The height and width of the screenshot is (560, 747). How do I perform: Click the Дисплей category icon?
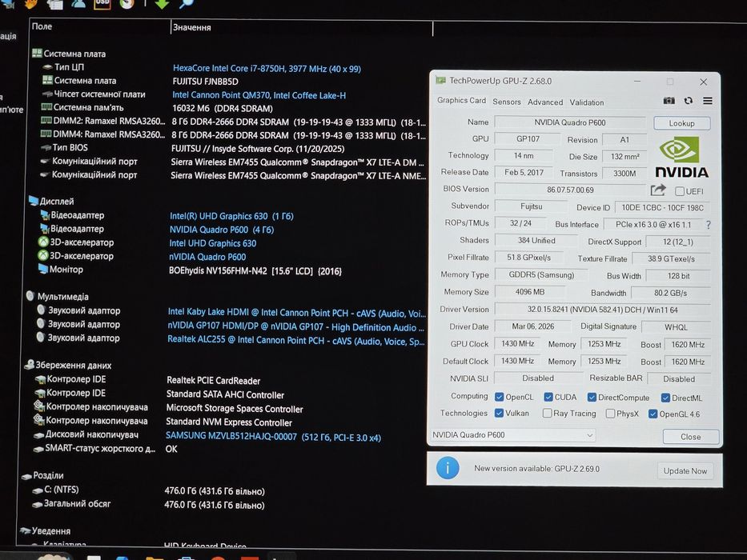(x=34, y=201)
